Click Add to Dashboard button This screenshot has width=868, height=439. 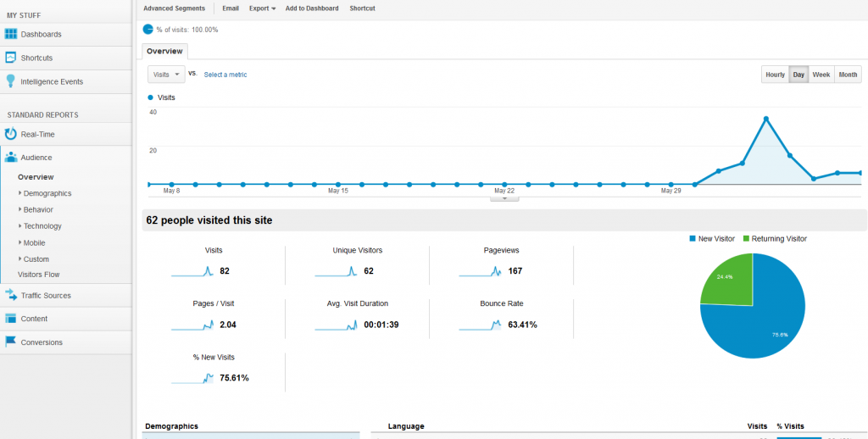(311, 8)
